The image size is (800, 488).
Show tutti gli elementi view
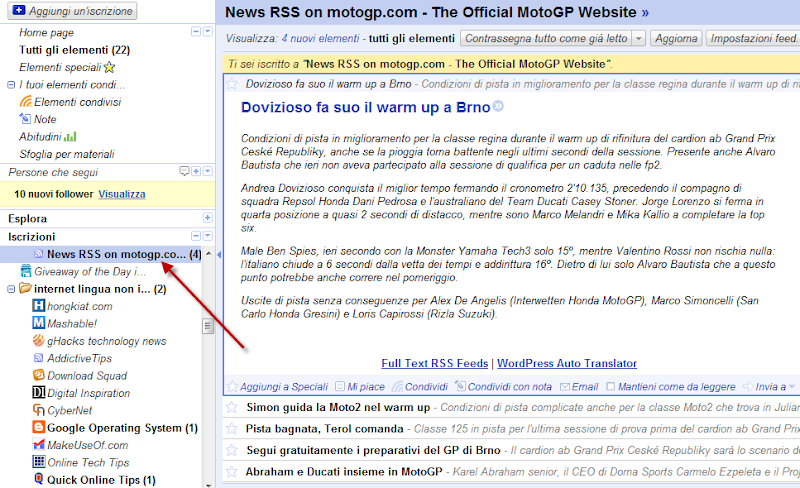click(412, 38)
